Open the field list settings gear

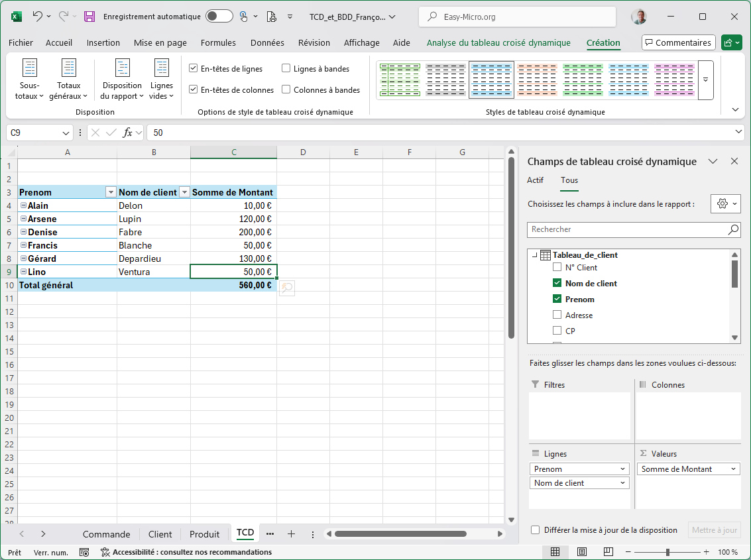(725, 204)
